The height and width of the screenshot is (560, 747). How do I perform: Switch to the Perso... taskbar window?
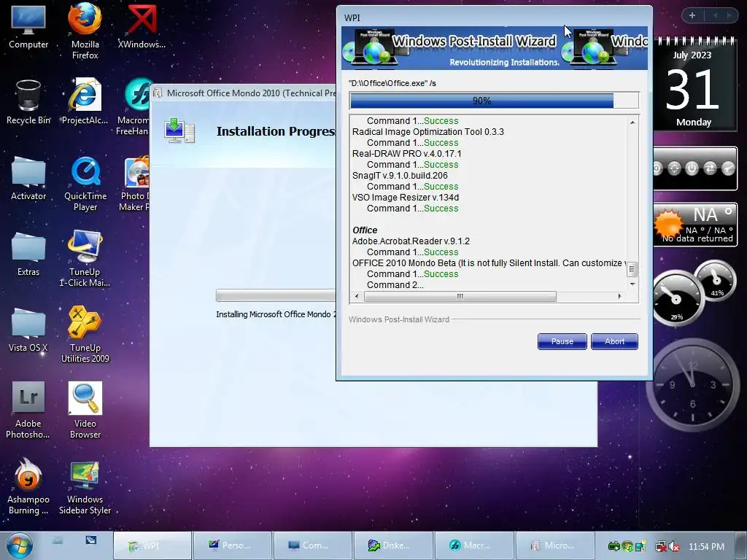(x=233, y=545)
